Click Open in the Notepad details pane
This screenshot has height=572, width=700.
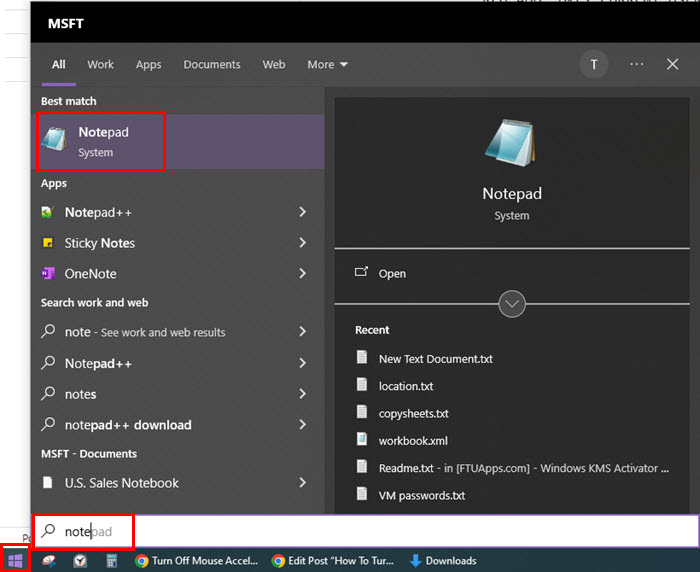(392, 273)
